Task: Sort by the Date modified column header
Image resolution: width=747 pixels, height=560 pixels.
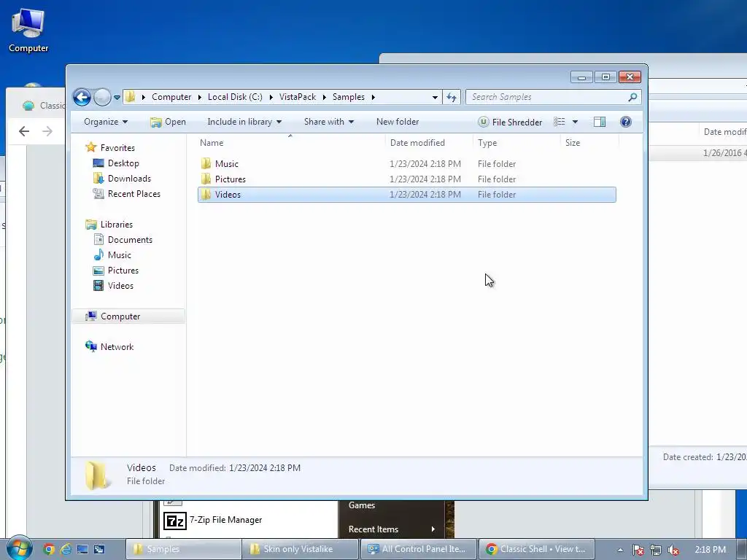Action: (429, 143)
